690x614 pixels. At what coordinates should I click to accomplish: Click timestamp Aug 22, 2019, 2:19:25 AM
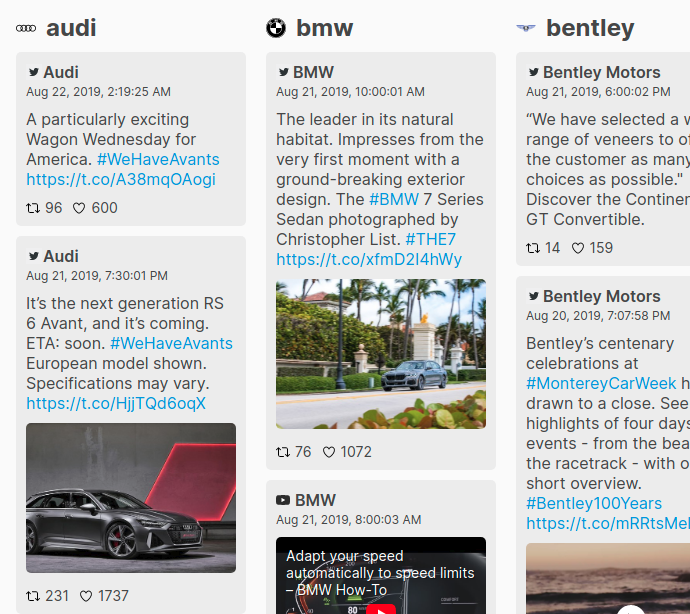coord(99,92)
